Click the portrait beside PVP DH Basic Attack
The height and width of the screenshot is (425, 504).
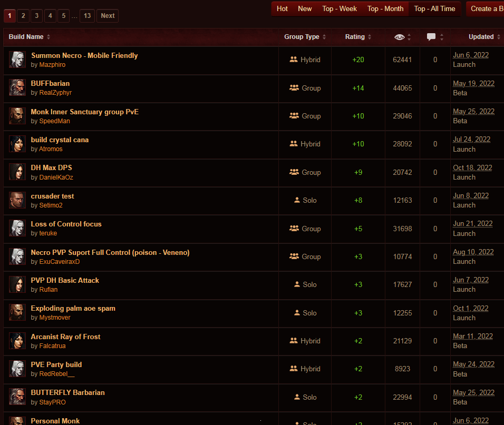coord(17,284)
